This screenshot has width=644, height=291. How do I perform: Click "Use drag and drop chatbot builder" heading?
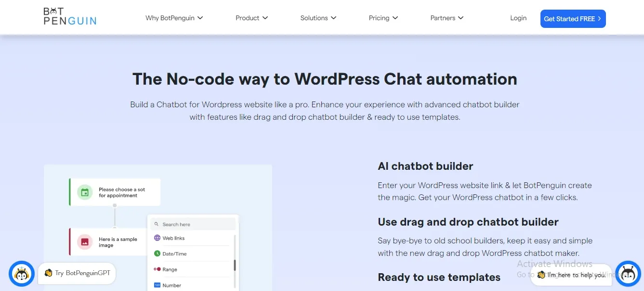[468, 222]
